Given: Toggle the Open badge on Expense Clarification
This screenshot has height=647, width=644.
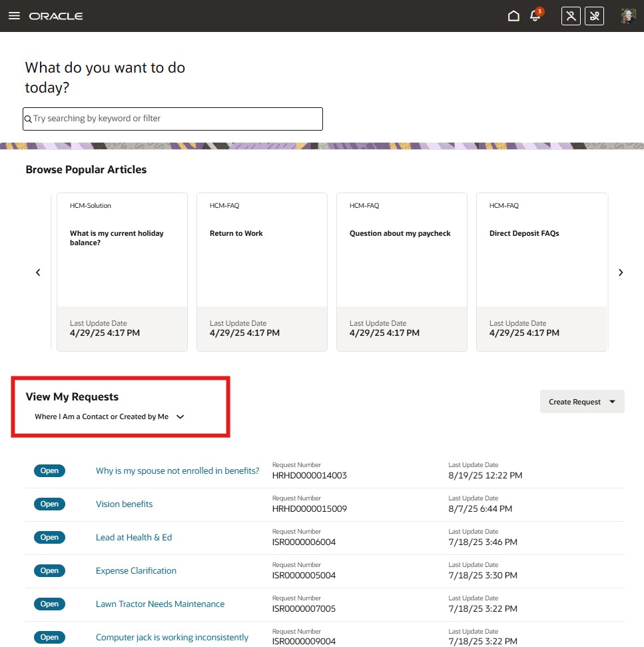Looking at the screenshot, I should (49, 570).
